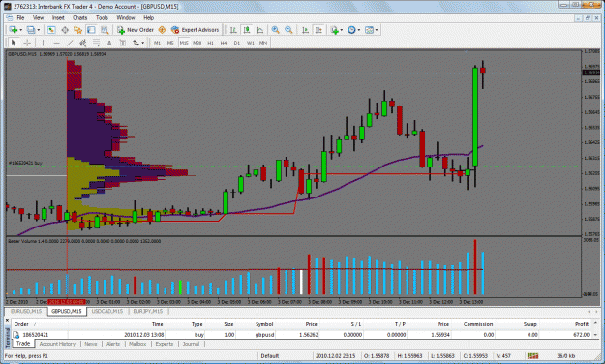
Task: Switch to H1 timeframe
Action: 210,43
